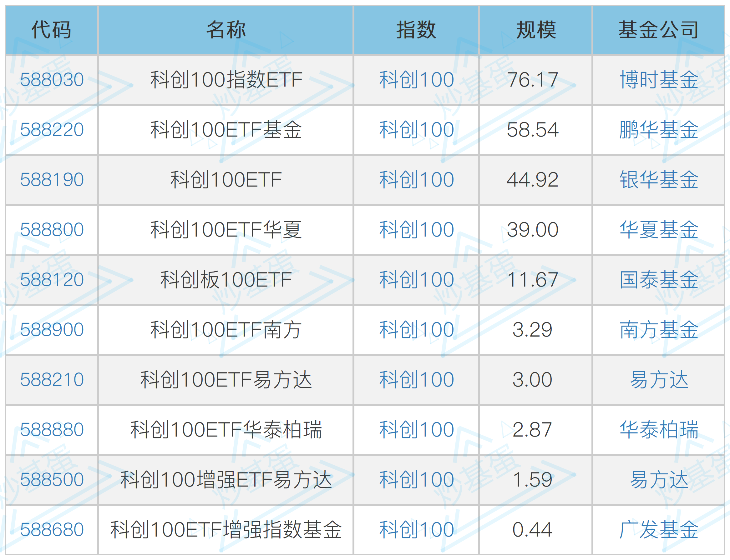
Task: Click 华夏基金 company link
Action: tap(659, 230)
